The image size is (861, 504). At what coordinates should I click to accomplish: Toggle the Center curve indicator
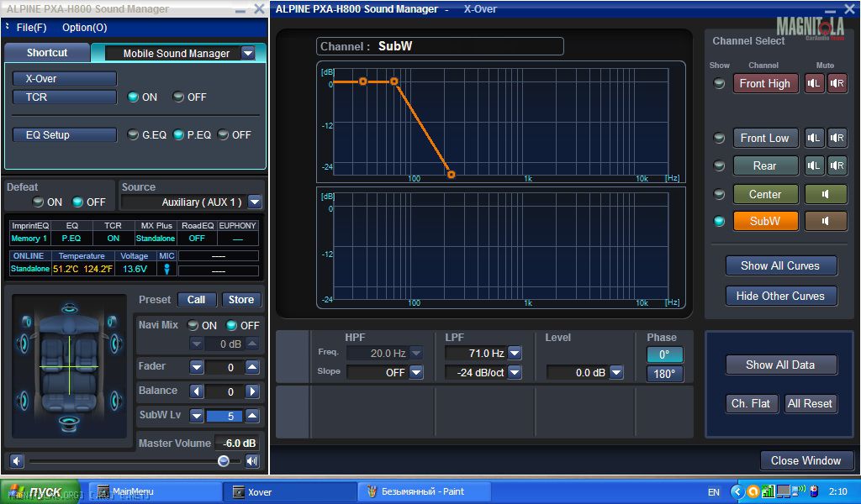click(719, 193)
